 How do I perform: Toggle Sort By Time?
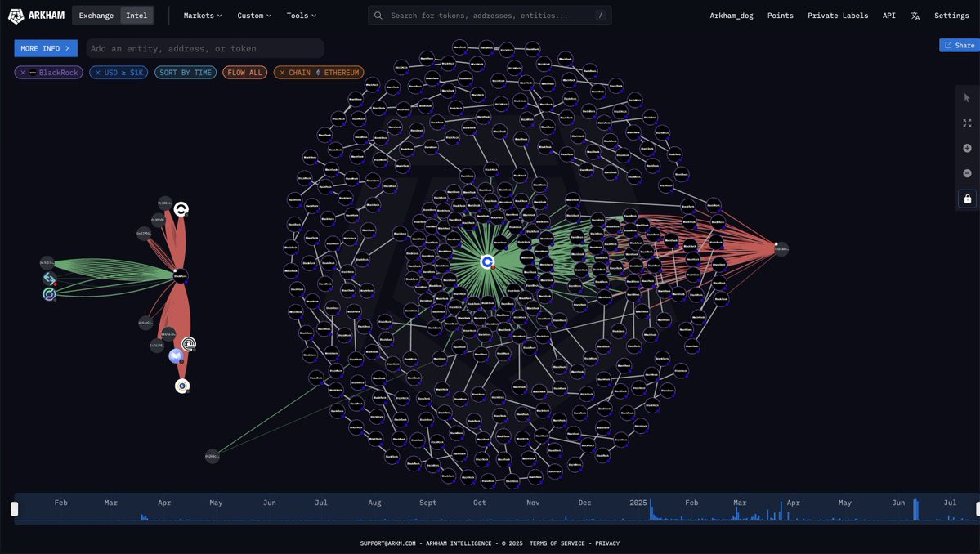pyautogui.click(x=186, y=73)
